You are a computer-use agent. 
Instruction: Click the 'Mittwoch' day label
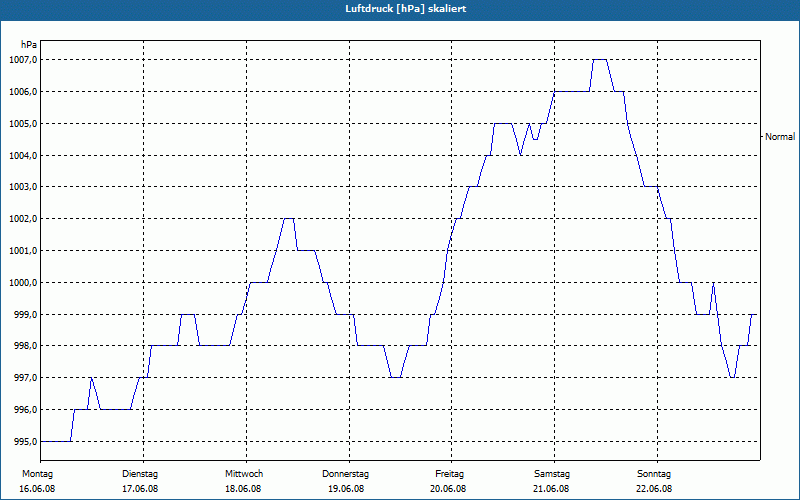click(x=244, y=474)
